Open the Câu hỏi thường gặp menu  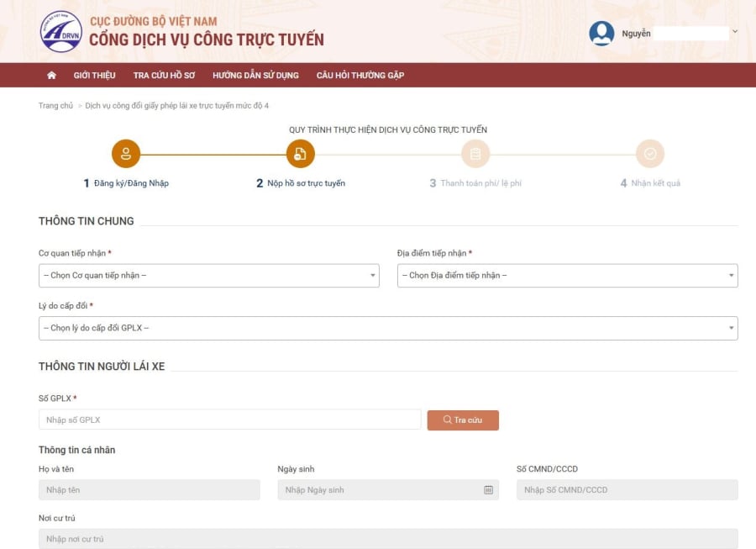(358, 75)
